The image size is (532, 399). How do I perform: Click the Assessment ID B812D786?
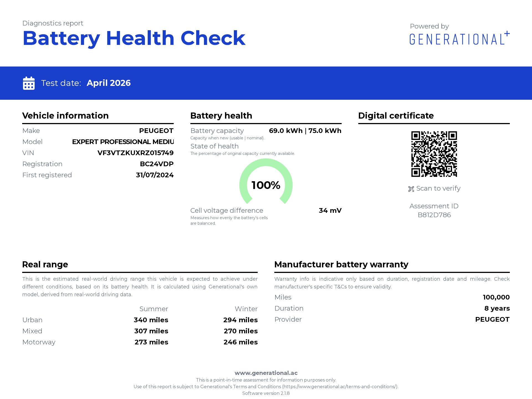pyautogui.click(x=434, y=215)
